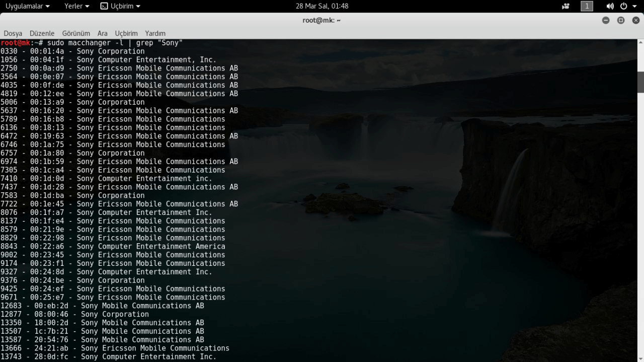Maximize the root@mk terminal window
The height and width of the screenshot is (362, 644).
(621, 20)
